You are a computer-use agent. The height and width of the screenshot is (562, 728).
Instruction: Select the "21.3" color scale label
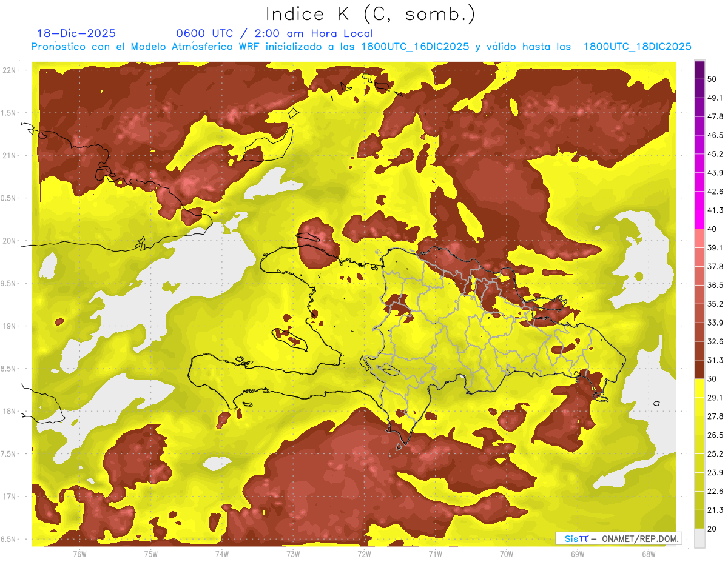tap(715, 510)
